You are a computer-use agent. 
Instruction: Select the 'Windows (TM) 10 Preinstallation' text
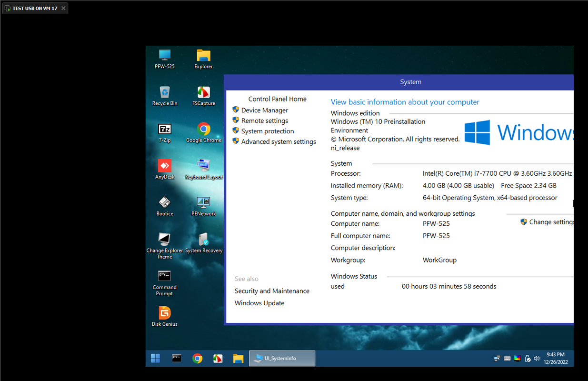(x=378, y=121)
